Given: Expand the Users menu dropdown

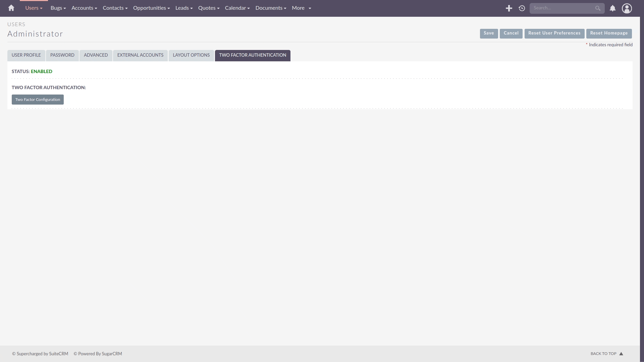Looking at the screenshot, I should 33,8.
